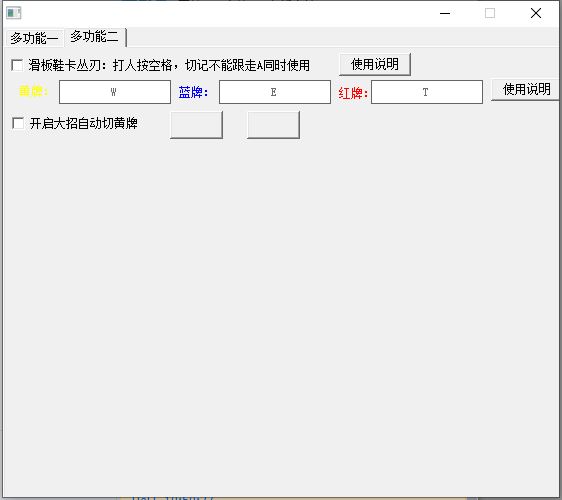Click the blue 蓝牌 label
The width and height of the screenshot is (562, 500).
(193, 93)
